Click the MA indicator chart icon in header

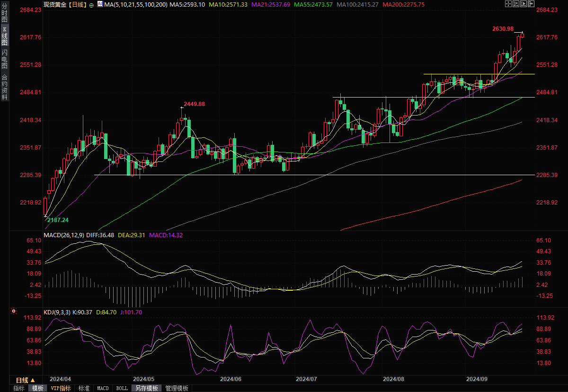click(100, 4)
